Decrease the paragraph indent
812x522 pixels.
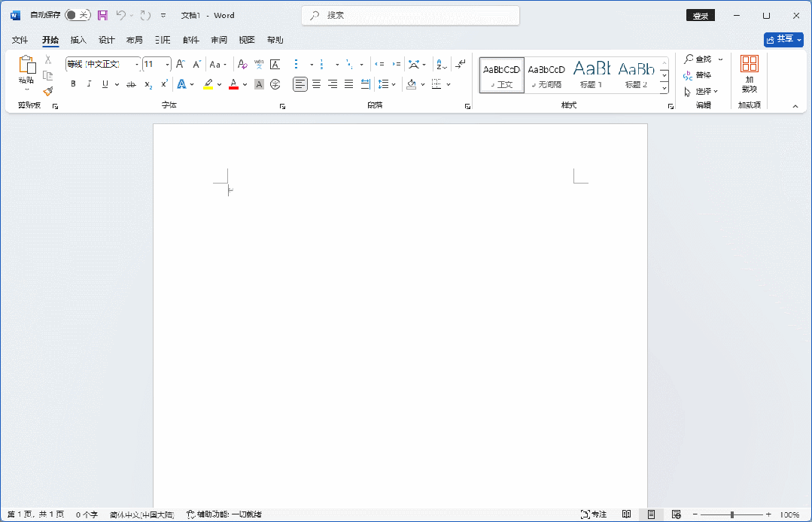[x=379, y=64]
